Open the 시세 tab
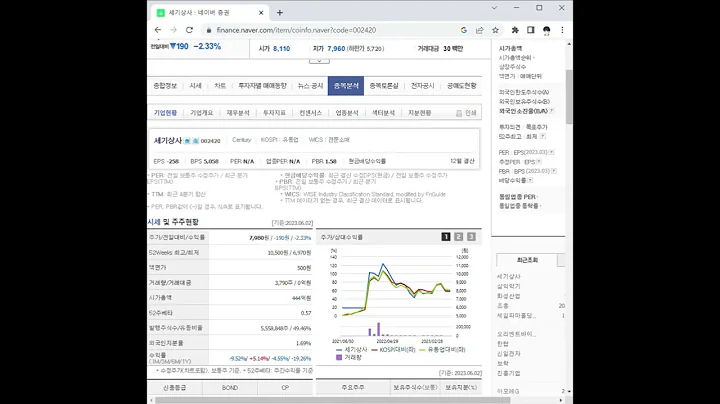The width and height of the screenshot is (720, 404). click(x=196, y=86)
